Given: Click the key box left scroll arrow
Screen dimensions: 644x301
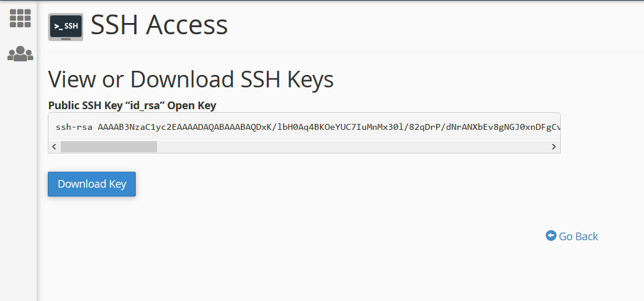Looking at the screenshot, I should pyautogui.click(x=54, y=146).
